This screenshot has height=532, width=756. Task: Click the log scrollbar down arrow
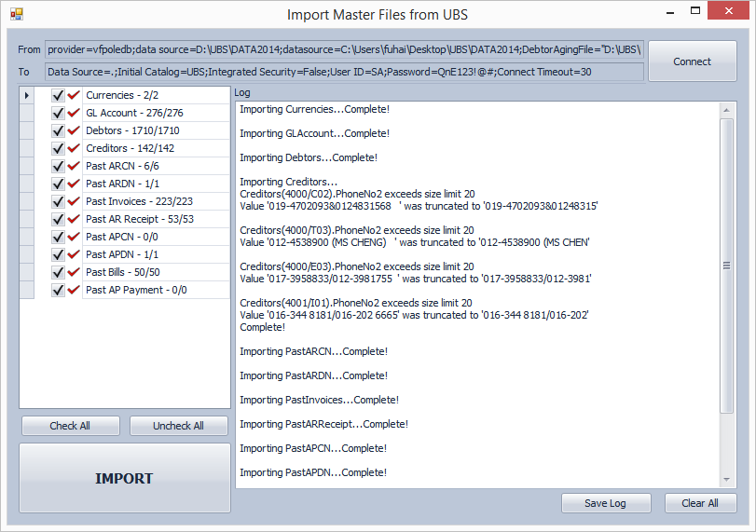(x=726, y=480)
